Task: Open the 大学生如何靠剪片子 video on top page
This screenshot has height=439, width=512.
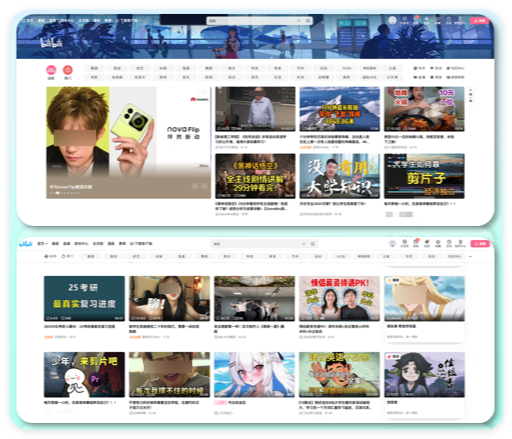Action: [x=424, y=176]
